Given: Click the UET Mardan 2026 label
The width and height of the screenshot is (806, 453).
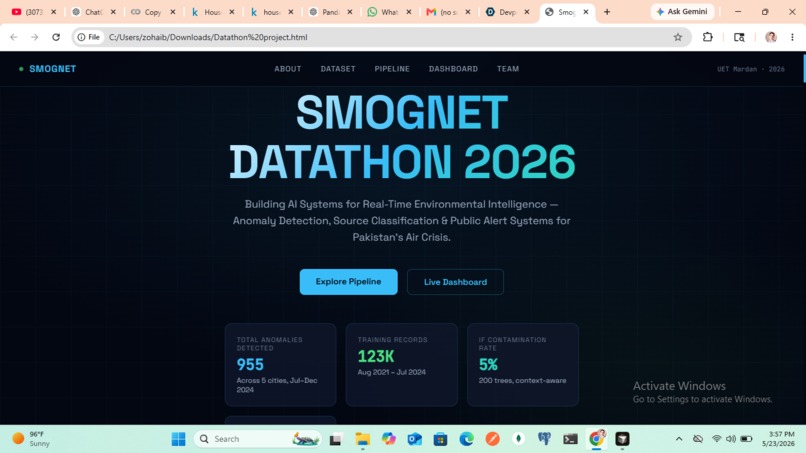Looking at the screenshot, I should pos(750,69).
